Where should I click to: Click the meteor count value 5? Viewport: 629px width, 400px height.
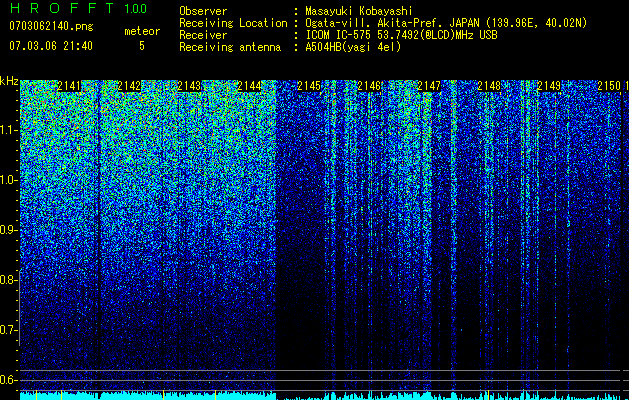142,46
